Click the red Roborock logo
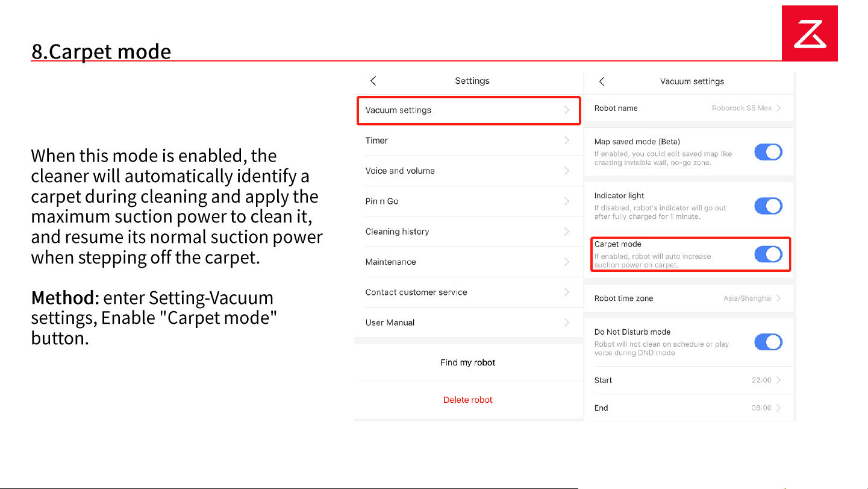The height and width of the screenshot is (489, 868). [x=810, y=33]
